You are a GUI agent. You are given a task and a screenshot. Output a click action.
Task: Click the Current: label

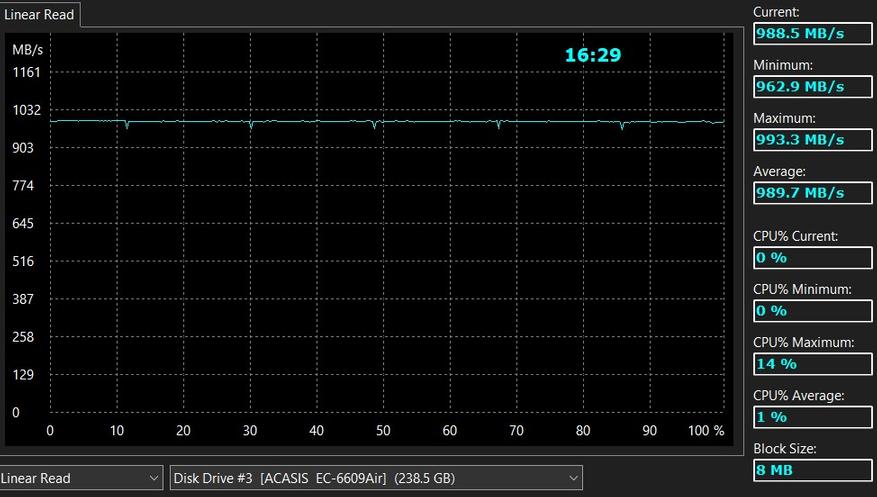coord(776,12)
